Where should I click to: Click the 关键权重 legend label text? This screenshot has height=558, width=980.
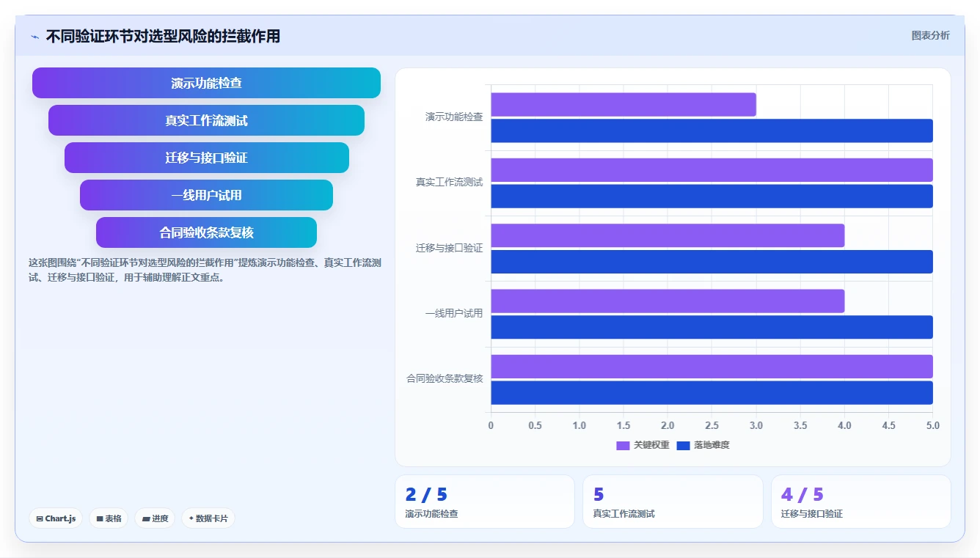pos(651,445)
